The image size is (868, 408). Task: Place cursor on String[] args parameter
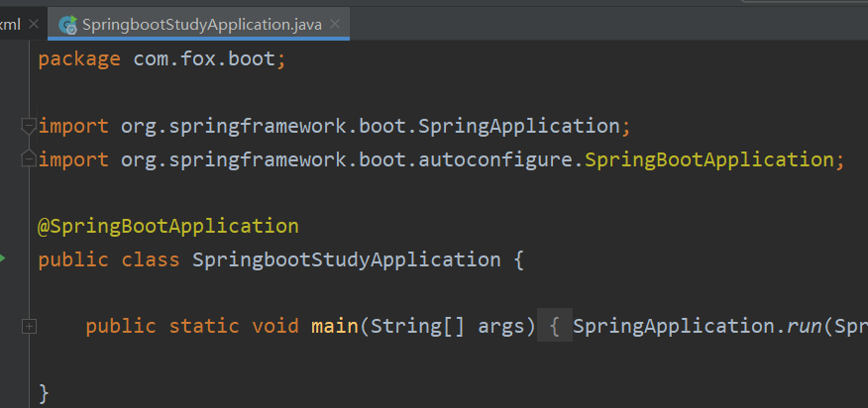(x=447, y=326)
